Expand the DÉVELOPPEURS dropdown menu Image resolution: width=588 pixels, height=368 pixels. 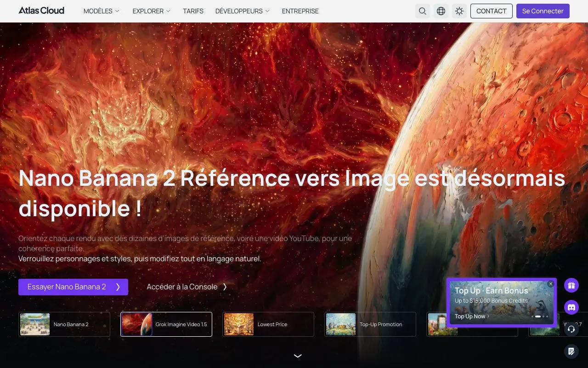243,11
